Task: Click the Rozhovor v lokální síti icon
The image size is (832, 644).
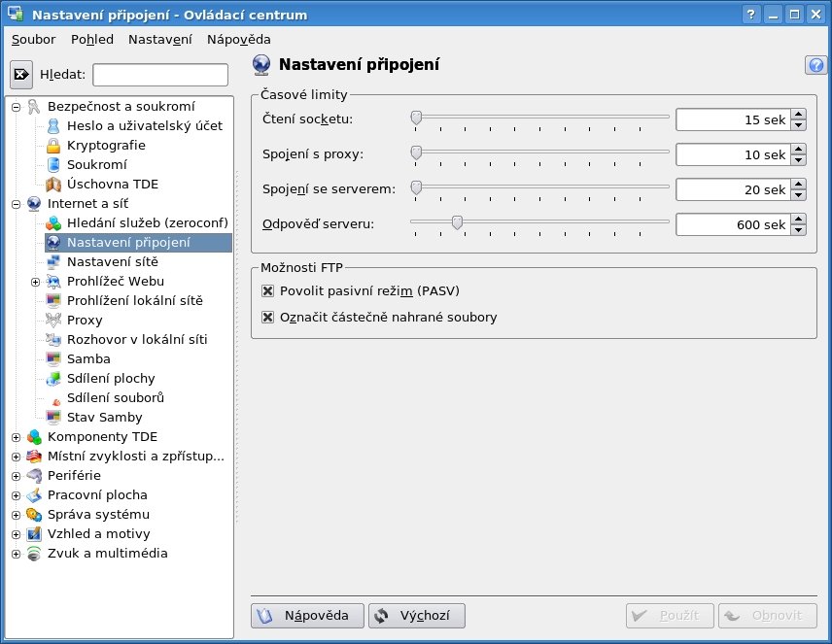Action: pos(53,340)
